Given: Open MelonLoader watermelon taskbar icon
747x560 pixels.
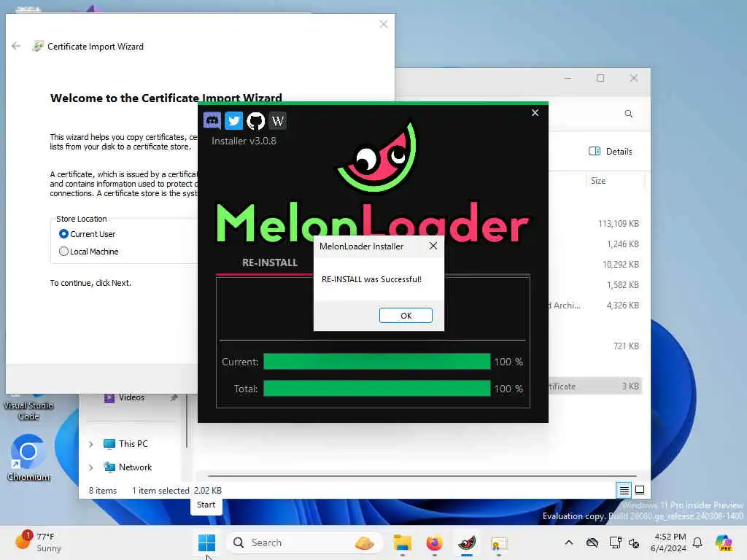Looking at the screenshot, I should tap(467, 542).
